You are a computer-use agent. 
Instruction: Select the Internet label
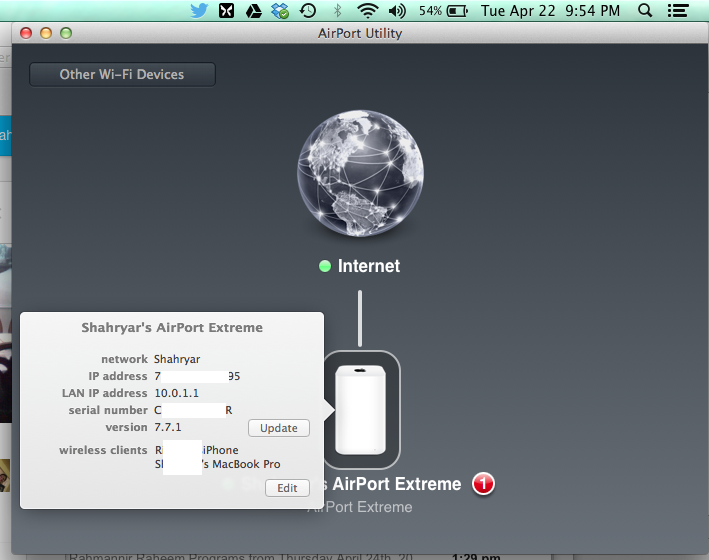point(369,266)
